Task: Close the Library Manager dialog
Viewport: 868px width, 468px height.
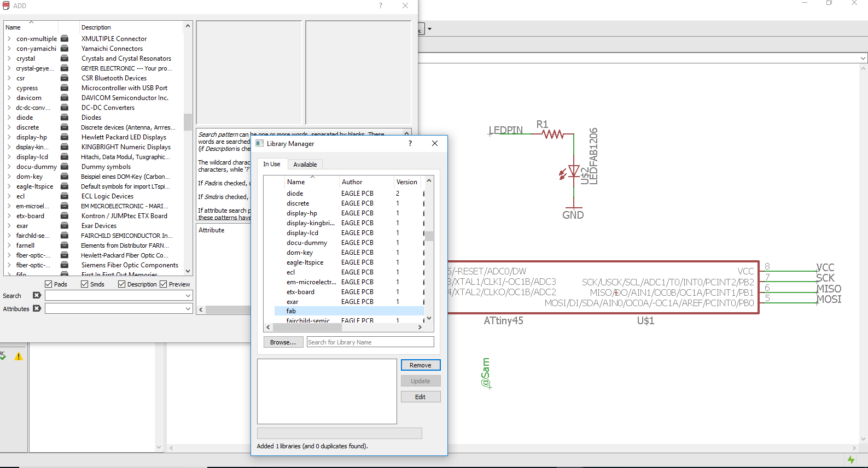Action: [435, 143]
